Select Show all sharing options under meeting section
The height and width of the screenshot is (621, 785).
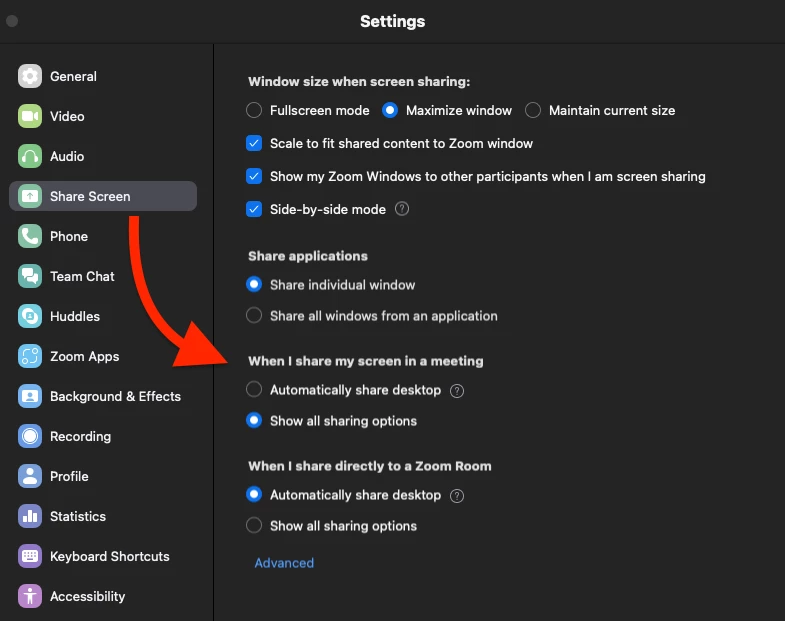254,420
